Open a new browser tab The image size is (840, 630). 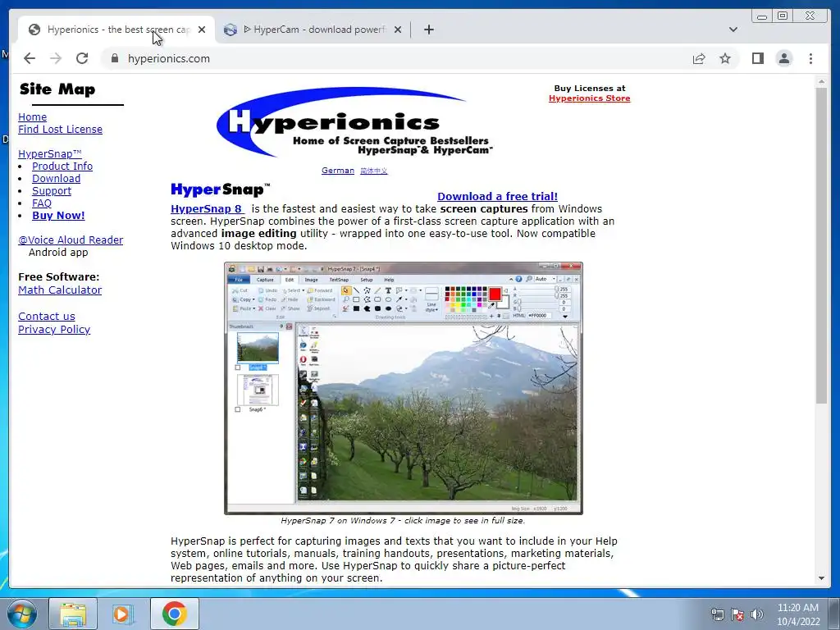pyautogui.click(x=428, y=30)
